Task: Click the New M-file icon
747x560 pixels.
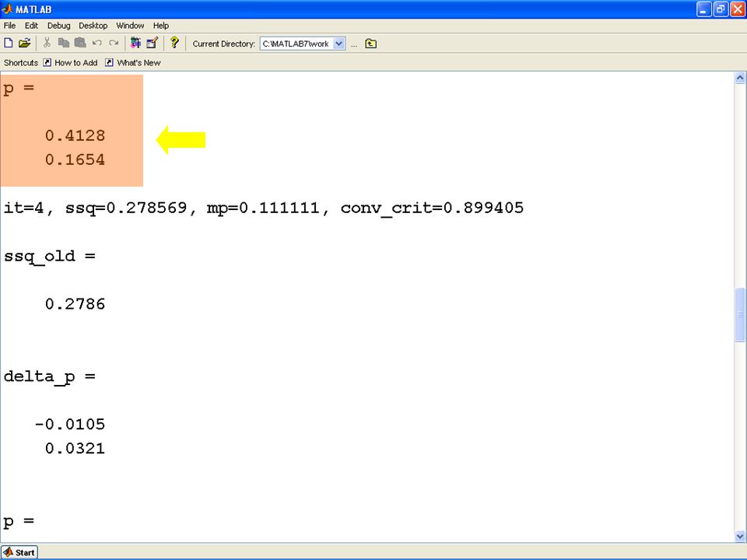Action: tap(9, 43)
